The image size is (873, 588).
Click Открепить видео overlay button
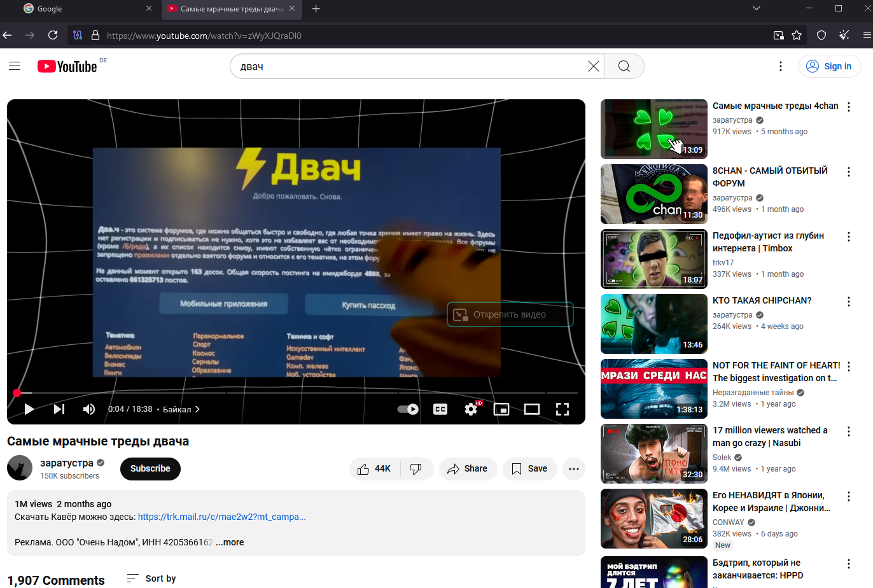[x=510, y=314]
